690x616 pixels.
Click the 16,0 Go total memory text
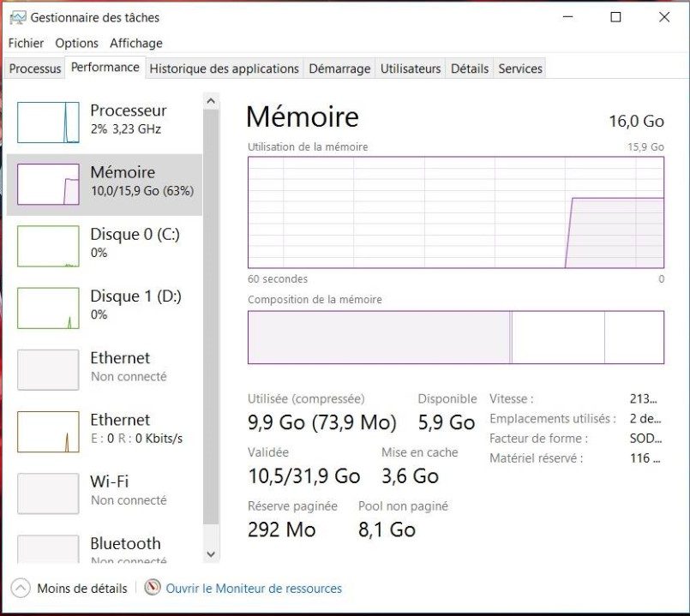(x=636, y=121)
